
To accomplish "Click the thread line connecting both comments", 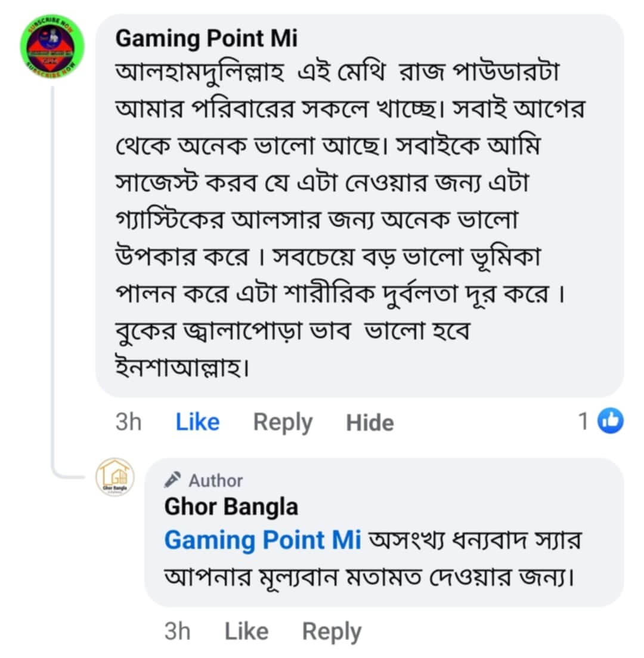I will [x=52, y=280].
